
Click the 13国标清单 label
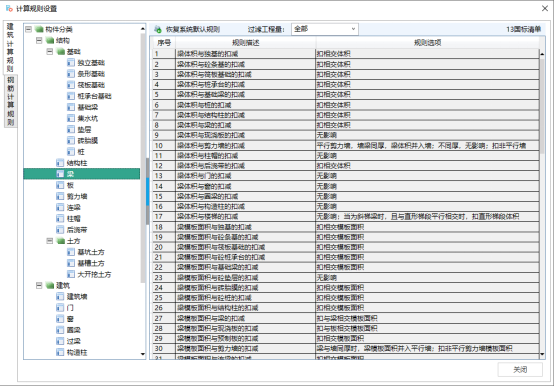pos(523,29)
